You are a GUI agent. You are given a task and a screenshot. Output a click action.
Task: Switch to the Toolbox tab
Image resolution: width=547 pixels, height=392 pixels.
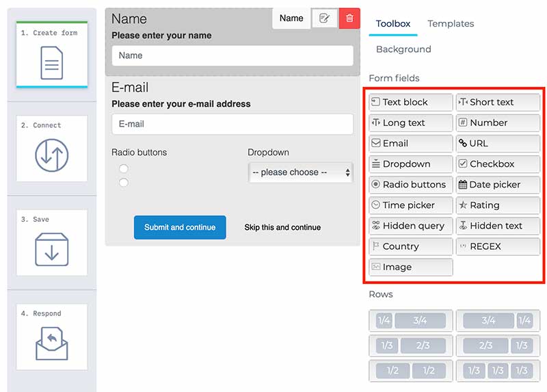coord(392,24)
